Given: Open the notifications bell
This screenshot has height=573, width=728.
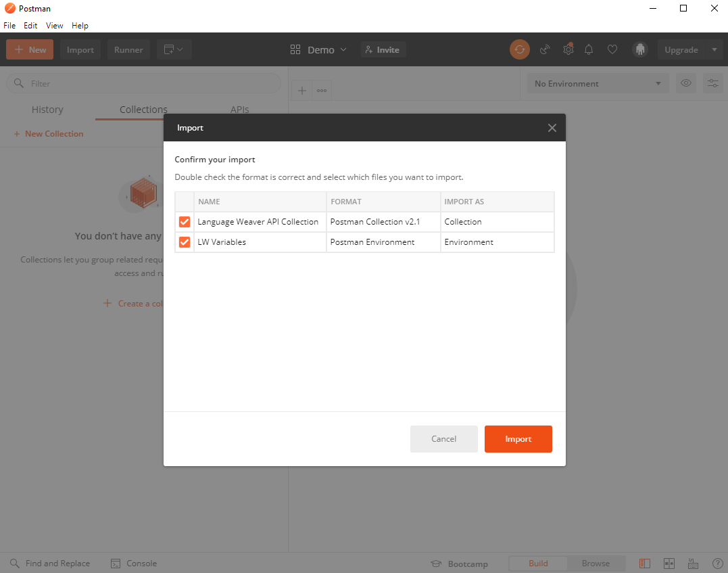Looking at the screenshot, I should tap(589, 49).
